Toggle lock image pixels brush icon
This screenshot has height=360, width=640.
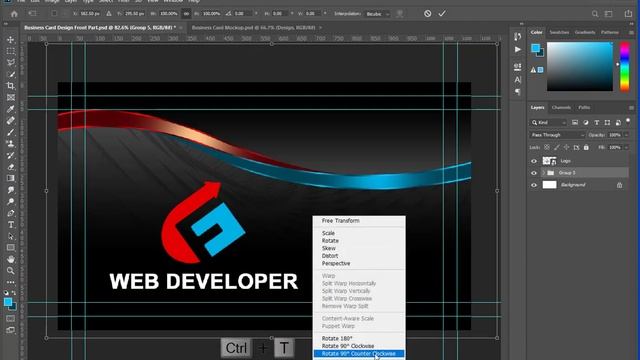(556, 147)
